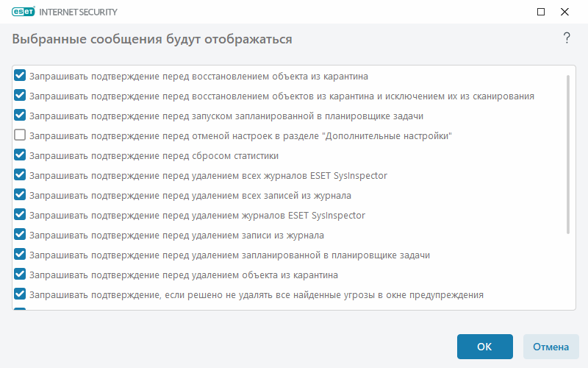Click the "INTERNET SECURITY" title text
Viewport: 588px width, 368px height.
point(78,12)
